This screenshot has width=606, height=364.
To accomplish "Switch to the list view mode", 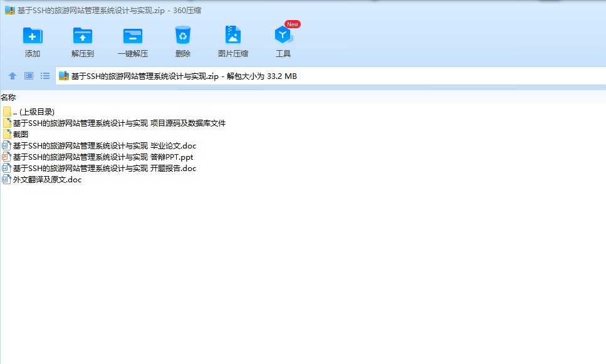I will click(45, 76).
